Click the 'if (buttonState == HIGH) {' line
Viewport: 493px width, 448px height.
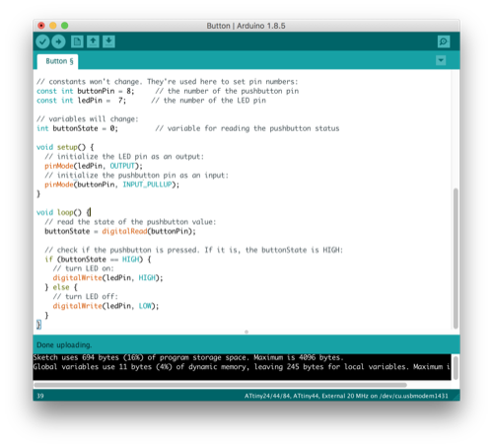tap(98, 260)
